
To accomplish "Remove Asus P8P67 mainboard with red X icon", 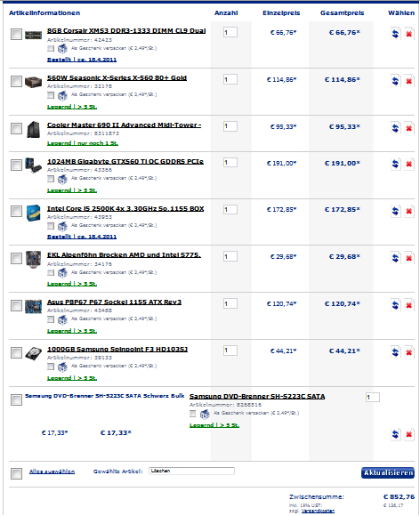I will click(x=408, y=305).
